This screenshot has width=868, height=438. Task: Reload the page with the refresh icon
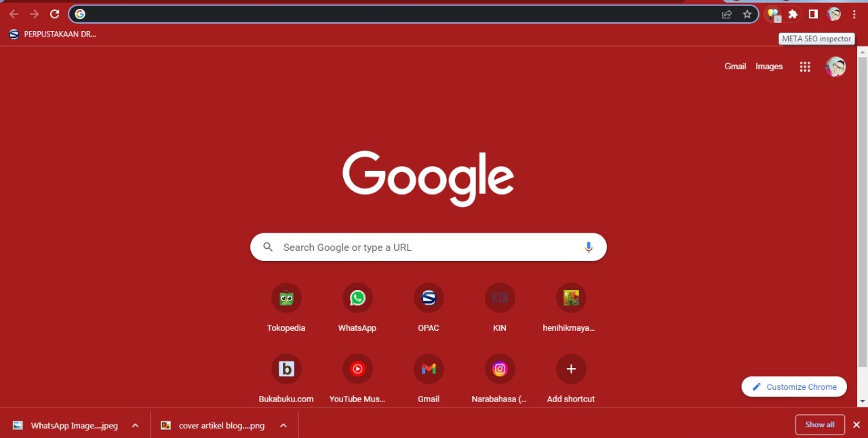(x=55, y=14)
